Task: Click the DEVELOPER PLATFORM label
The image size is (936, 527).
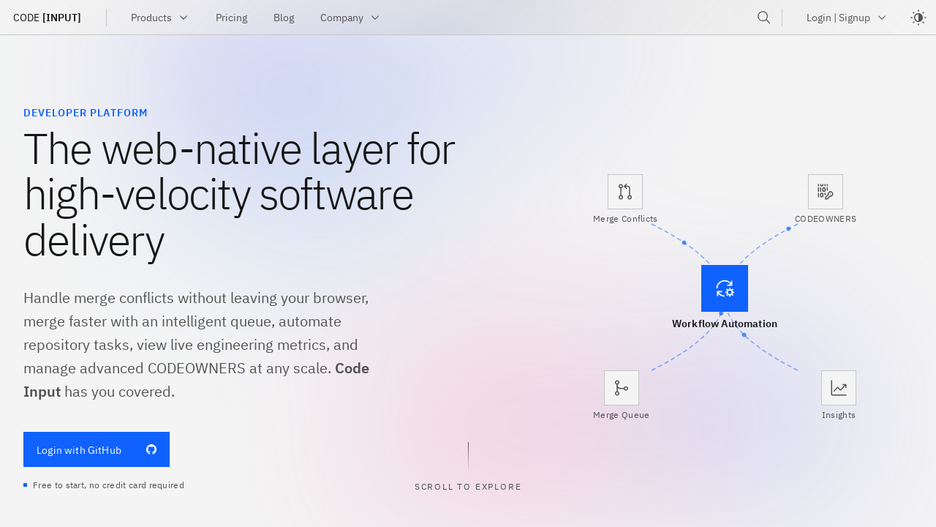Action: (x=85, y=113)
